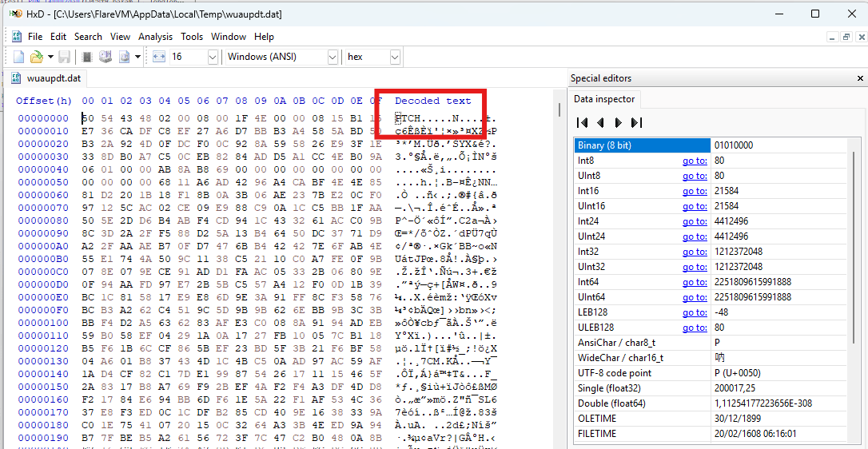
Task: Click the Offset(h) column header
Action: click(44, 101)
